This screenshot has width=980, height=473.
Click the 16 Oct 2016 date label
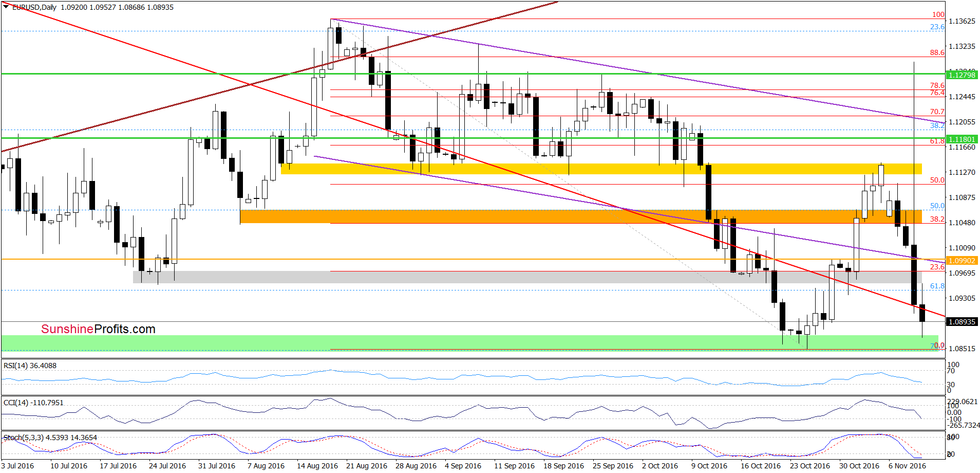click(x=761, y=466)
